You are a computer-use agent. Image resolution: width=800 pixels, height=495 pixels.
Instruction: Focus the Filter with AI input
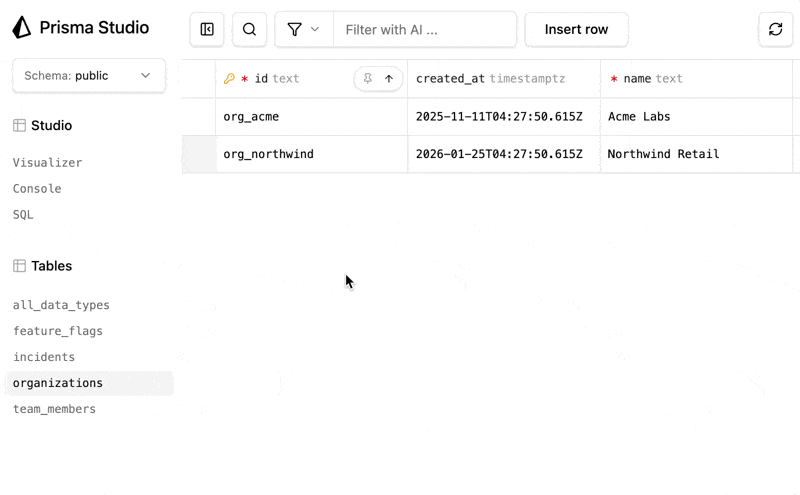click(425, 30)
